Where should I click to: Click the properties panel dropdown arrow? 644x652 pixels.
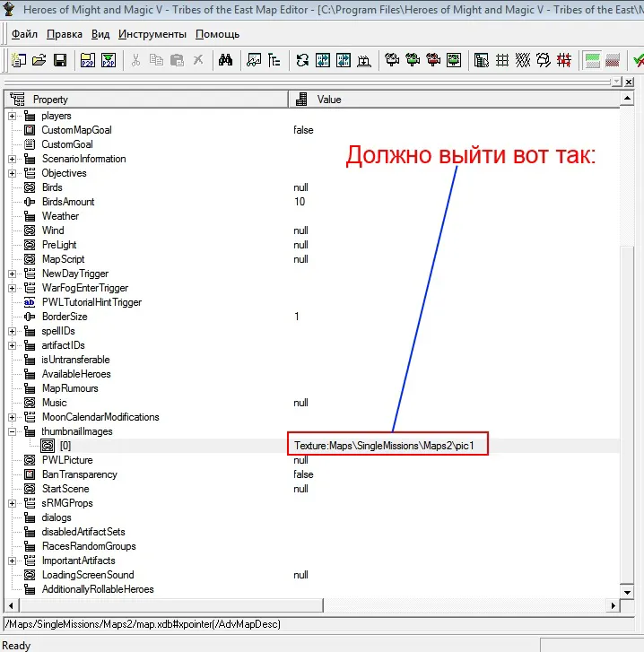click(617, 82)
